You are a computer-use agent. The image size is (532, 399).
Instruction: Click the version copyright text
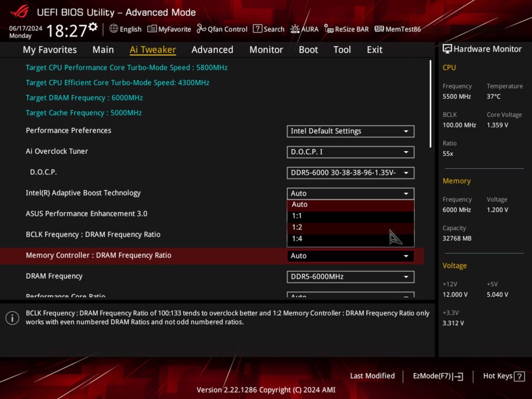coord(266,390)
